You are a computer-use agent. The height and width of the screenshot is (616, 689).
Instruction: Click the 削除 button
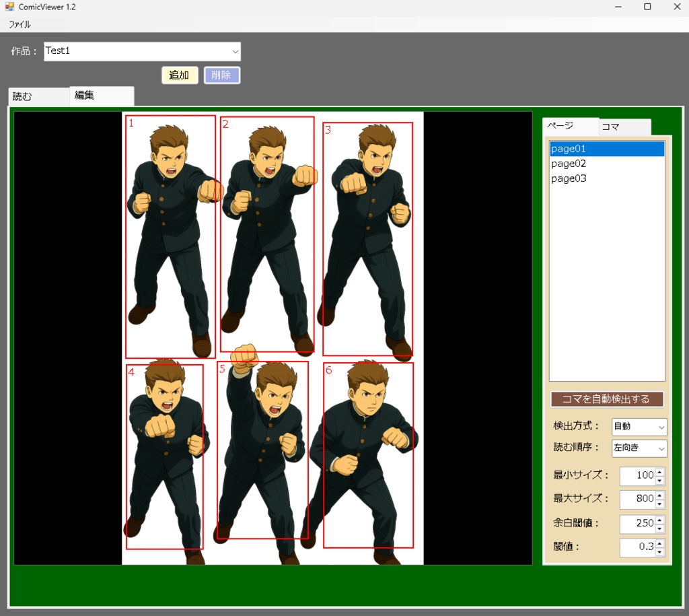coord(222,75)
